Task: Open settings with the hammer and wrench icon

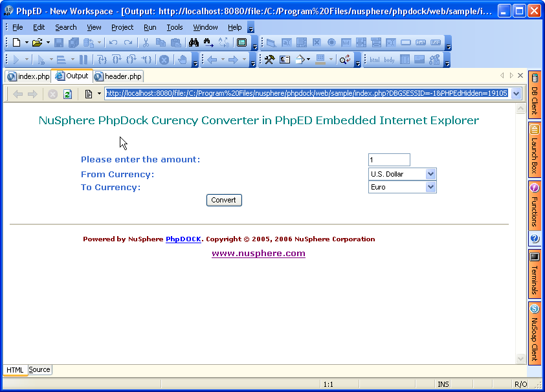Action: [269, 60]
